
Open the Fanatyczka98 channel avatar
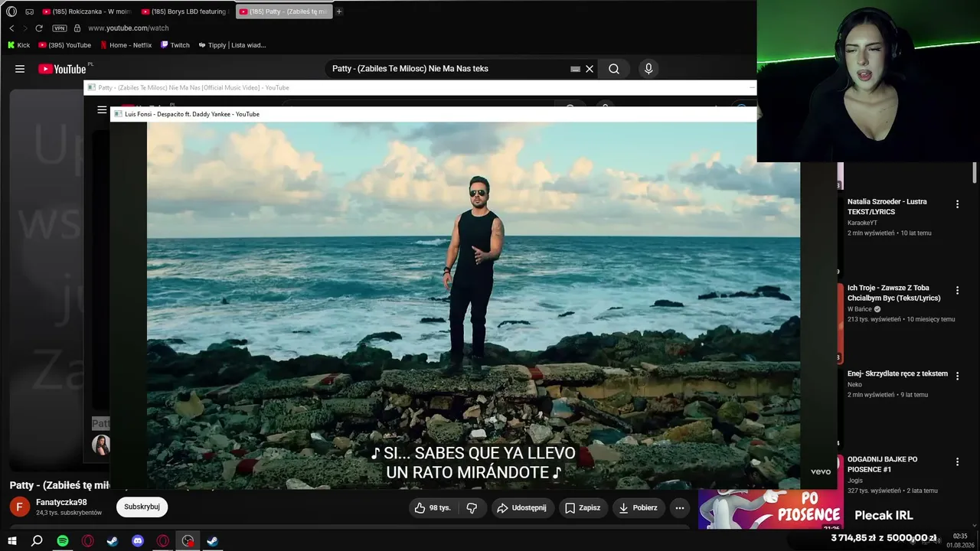coord(20,507)
